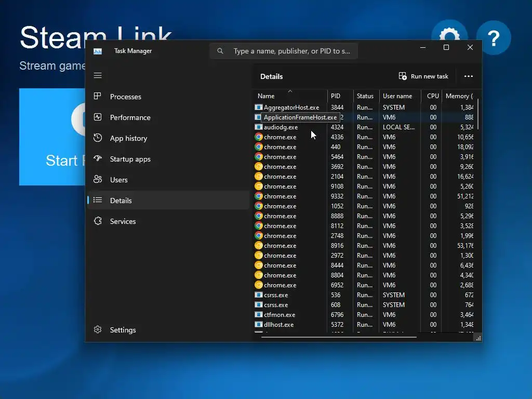Viewport: 532px width, 399px height.
Task: Open the Services page
Action: [168, 221]
